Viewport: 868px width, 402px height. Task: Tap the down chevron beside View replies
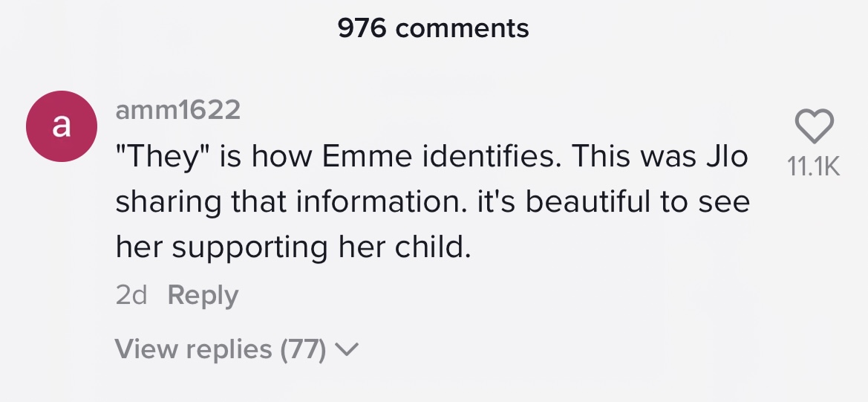click(347, 348)
